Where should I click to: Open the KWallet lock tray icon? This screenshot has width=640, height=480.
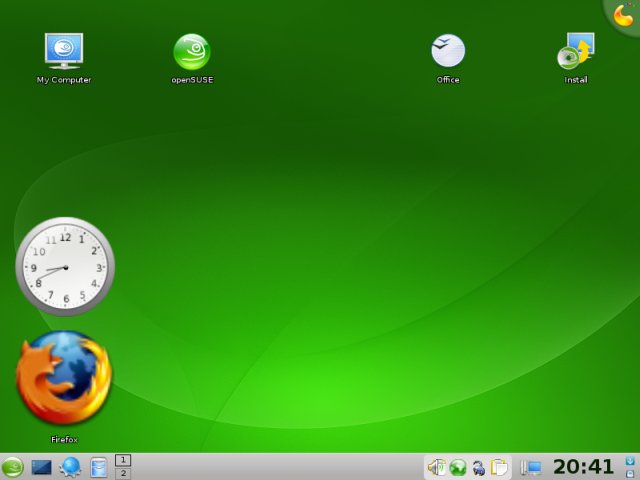[x=478, y=468]
